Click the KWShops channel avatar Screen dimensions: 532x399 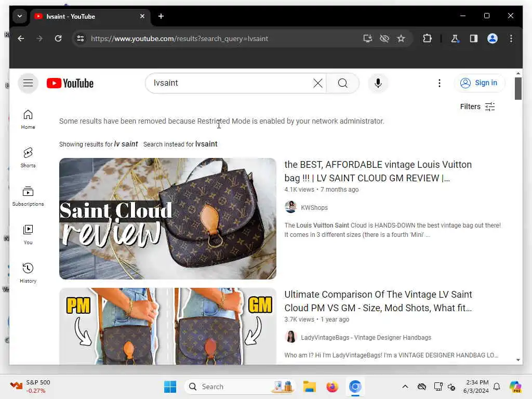[x=291, y=207]
